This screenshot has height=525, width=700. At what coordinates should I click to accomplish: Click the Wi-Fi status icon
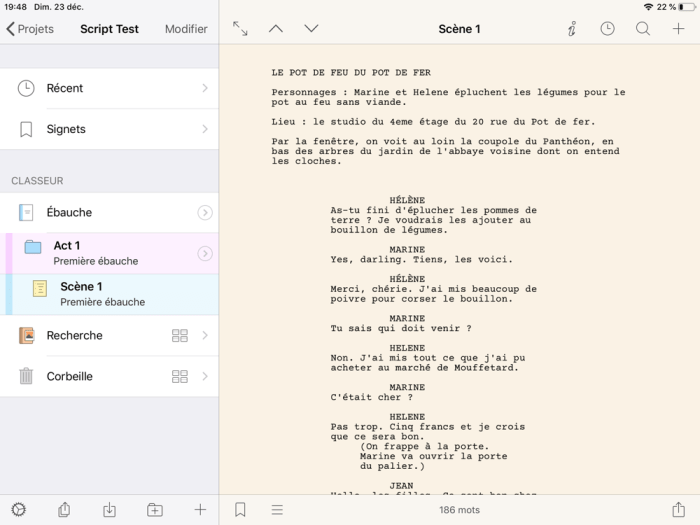pyautogui.click(x=648, y=7)
